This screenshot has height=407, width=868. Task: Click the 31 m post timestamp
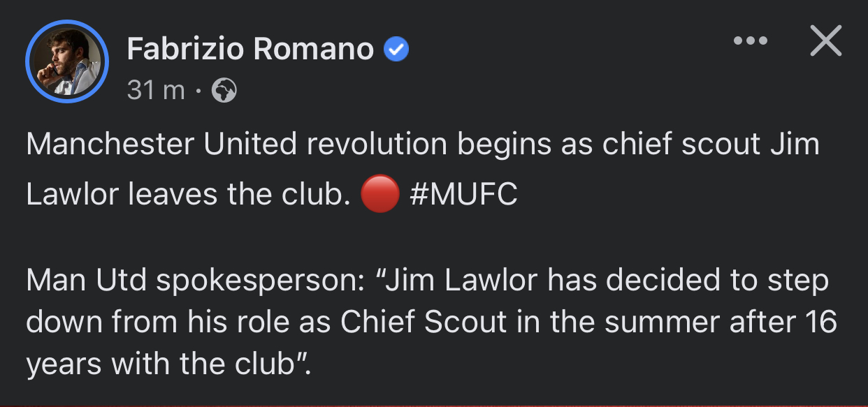coord(155,90)
